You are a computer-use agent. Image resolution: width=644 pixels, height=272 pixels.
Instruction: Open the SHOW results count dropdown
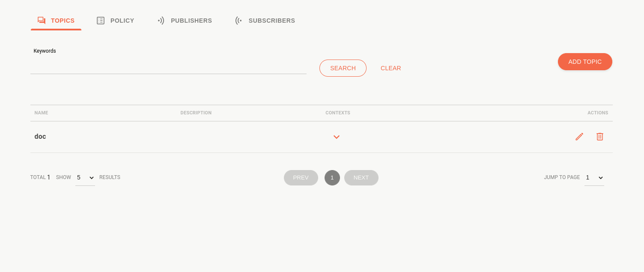tap(85, 177)
